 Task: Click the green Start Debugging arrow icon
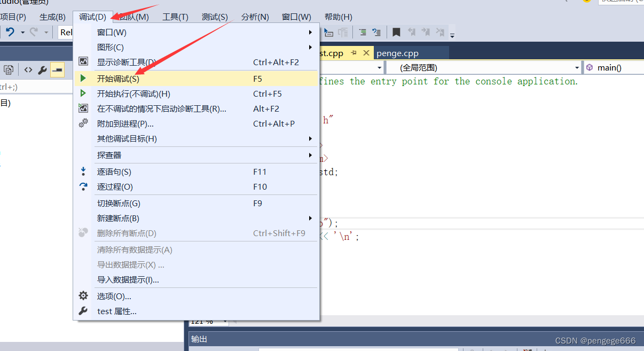[83, 78]
